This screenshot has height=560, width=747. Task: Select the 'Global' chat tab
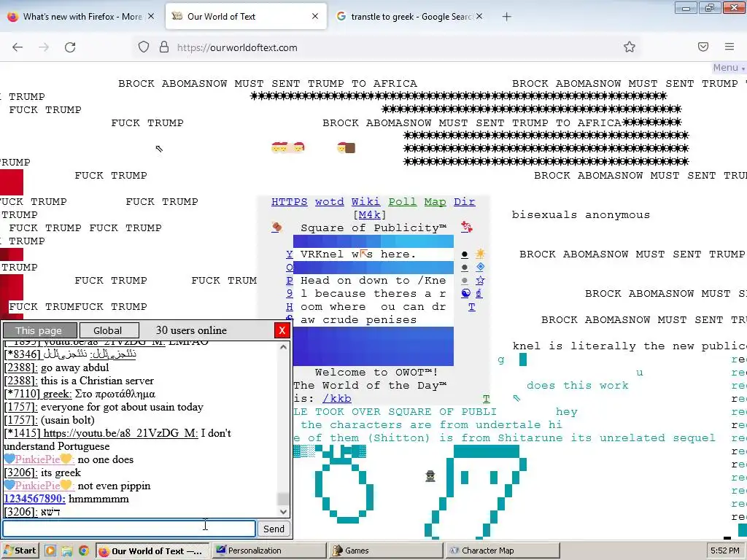click(109, 330)
